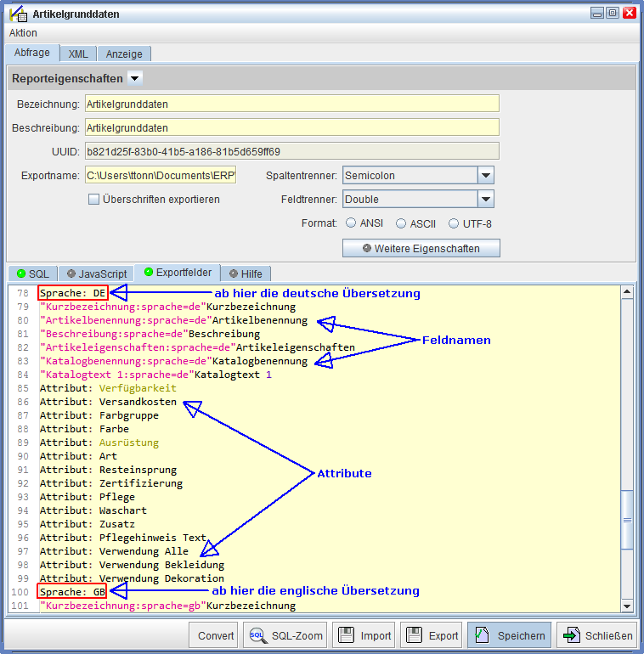
Task: Open the Spaltentrenner dropdown
Action: (485, 176)
